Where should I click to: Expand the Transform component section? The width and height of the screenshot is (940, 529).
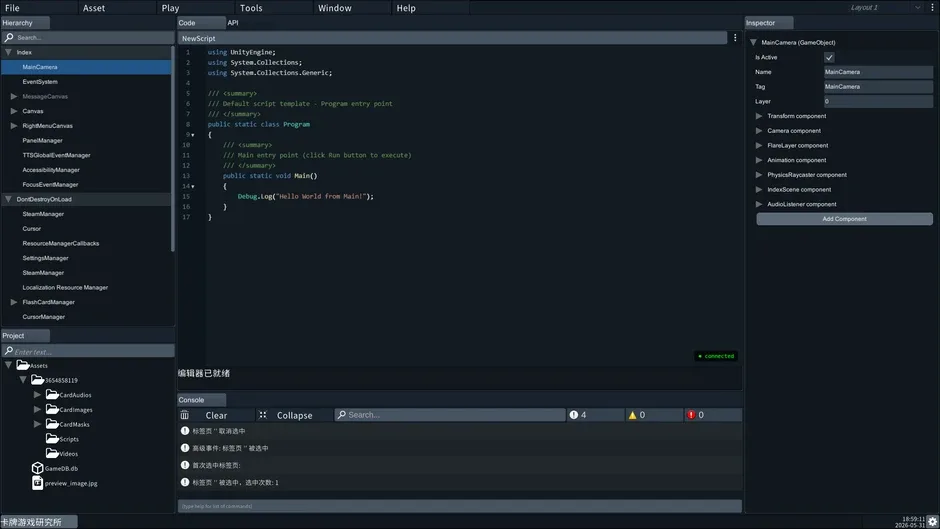coord(759,116)
